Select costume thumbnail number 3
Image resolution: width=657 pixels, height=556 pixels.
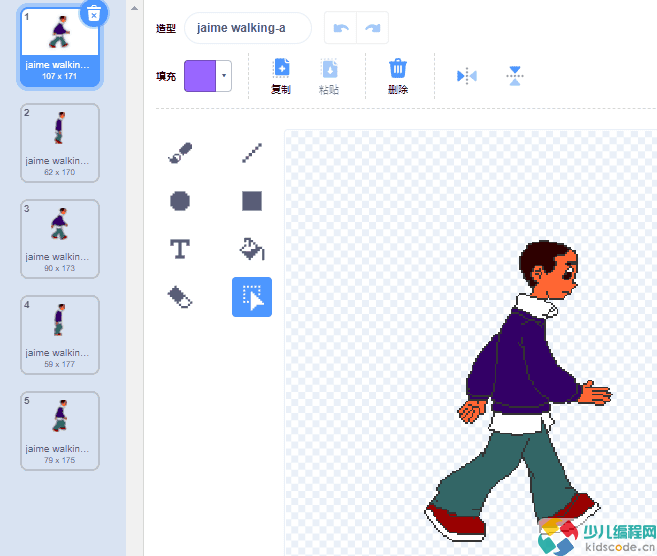pos(59,238)
